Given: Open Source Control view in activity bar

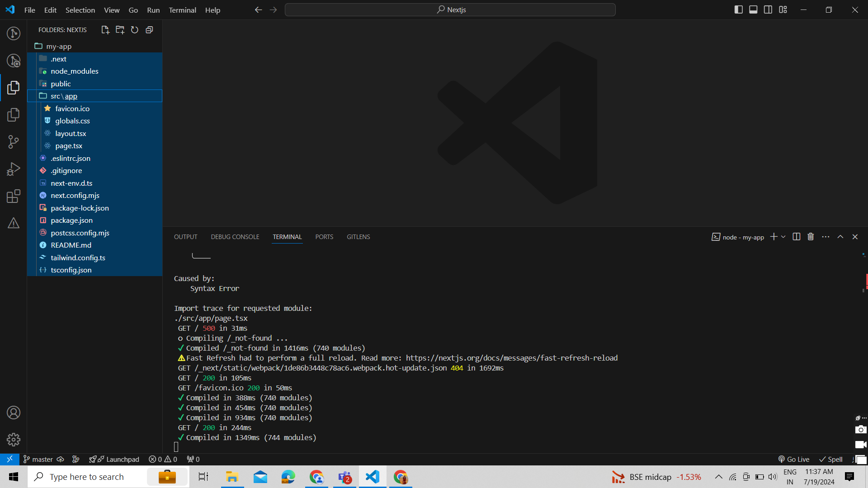Looking at the screenshot, I should tap(14, 142).
